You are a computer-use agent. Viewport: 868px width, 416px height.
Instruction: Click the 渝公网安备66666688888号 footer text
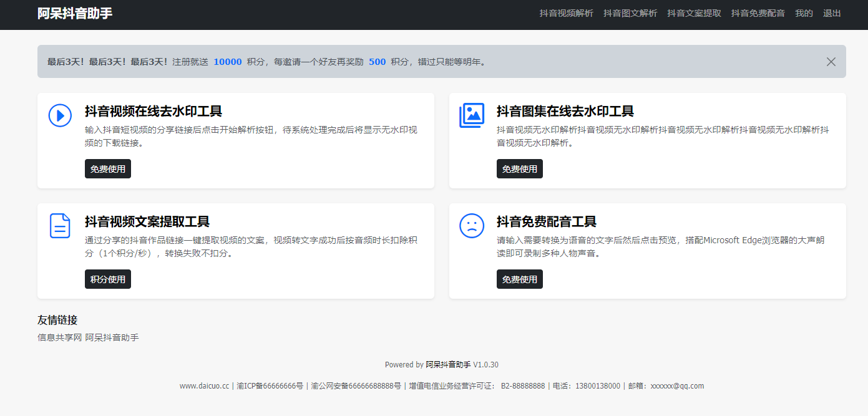(x=356, y=386)
